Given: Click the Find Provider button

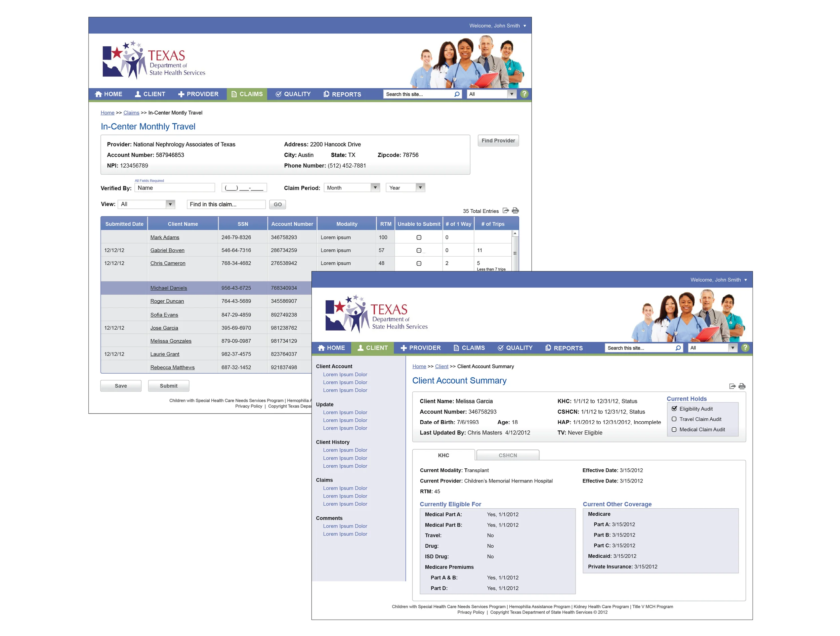Looking at the screenshot, I should pyautogui.click(x=498, y=140).
